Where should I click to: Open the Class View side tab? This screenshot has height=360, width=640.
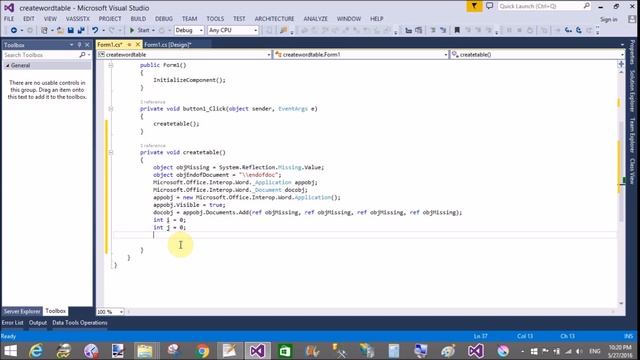[632, 171]
